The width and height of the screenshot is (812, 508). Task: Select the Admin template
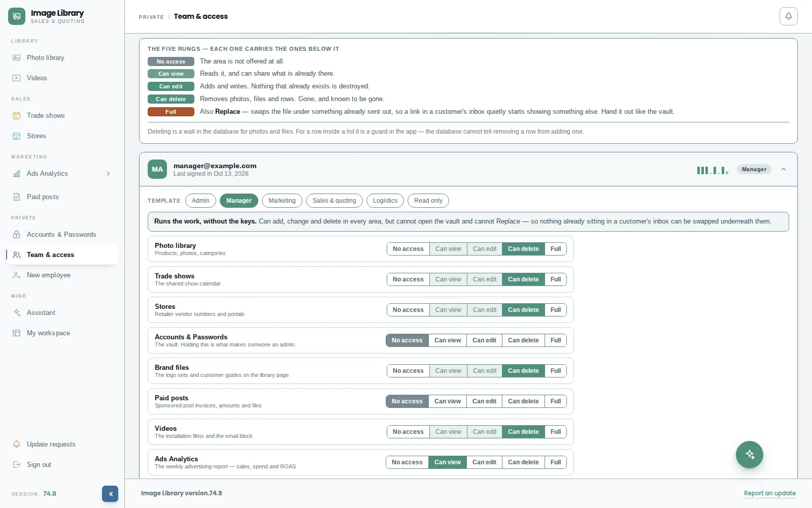coord(200,201)
